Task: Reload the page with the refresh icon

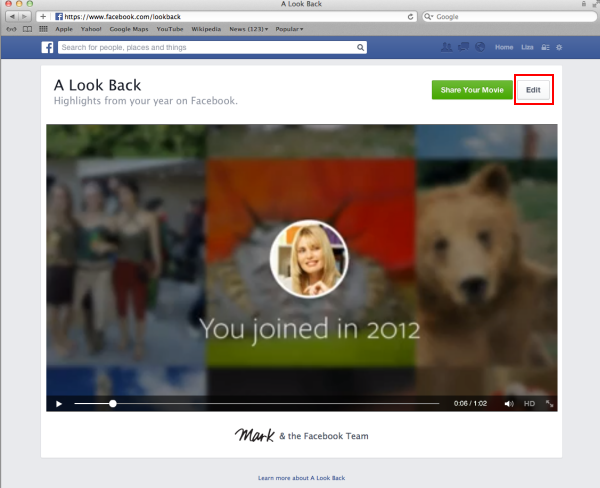Action: (410, 17)
